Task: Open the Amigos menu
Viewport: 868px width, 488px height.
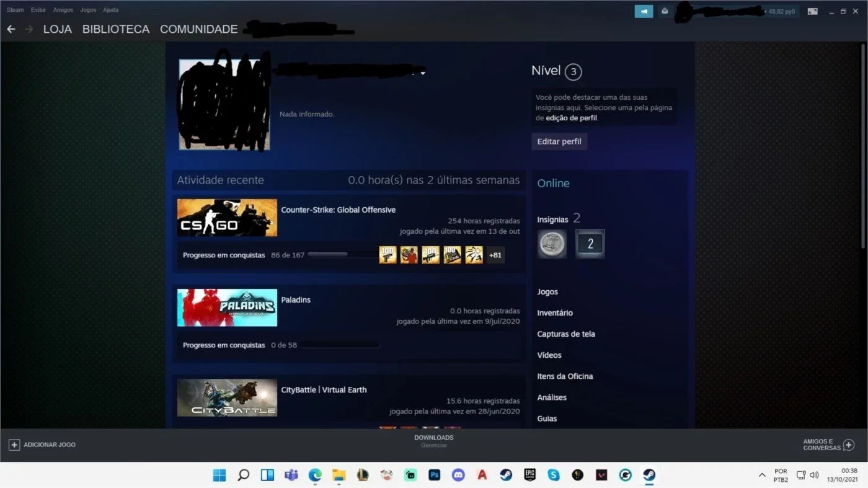Action: point(63,10)
